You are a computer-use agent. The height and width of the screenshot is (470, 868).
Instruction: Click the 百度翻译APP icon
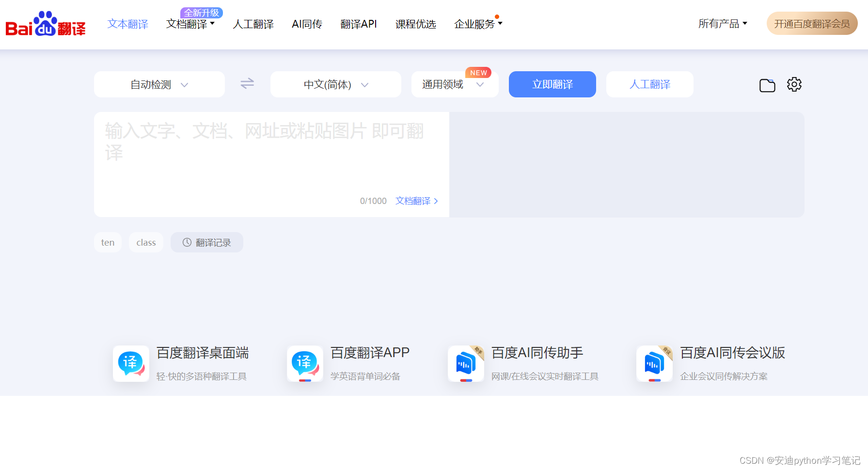pyautogui.click(x=305, y=363)
